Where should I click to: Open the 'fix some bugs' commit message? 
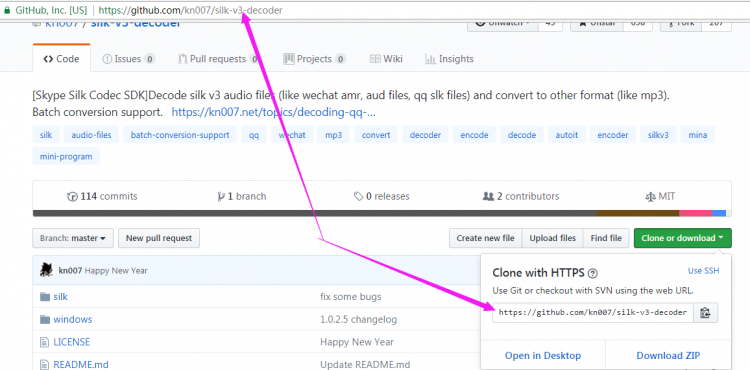pos(351,297)
